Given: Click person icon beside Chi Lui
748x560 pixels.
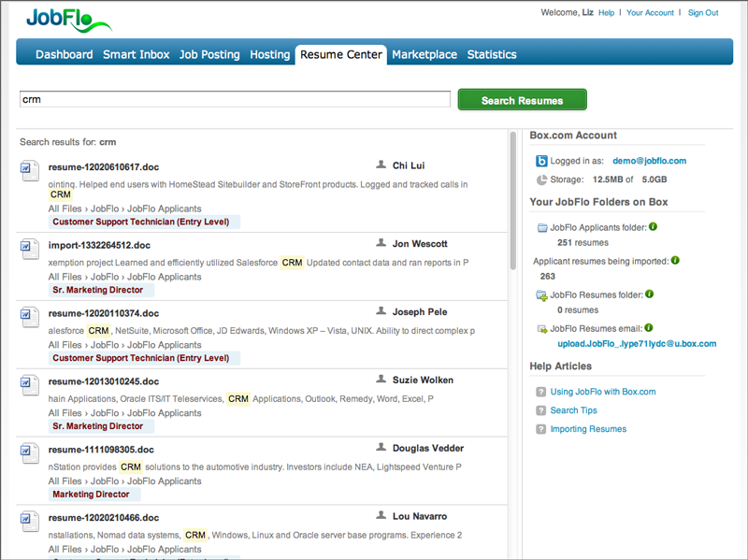Looking at the screenshot, I should pyautogui.click(x=381, y=165).
